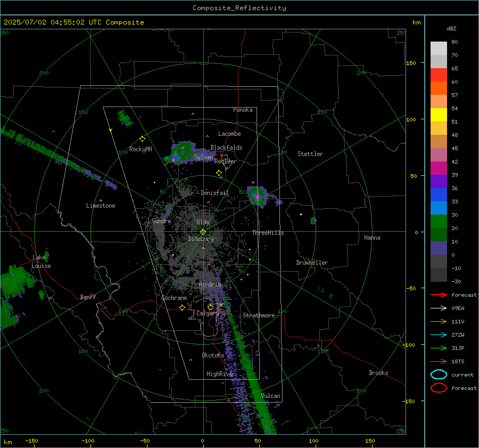
Task: Click the Limestone label
Action: 101,206
